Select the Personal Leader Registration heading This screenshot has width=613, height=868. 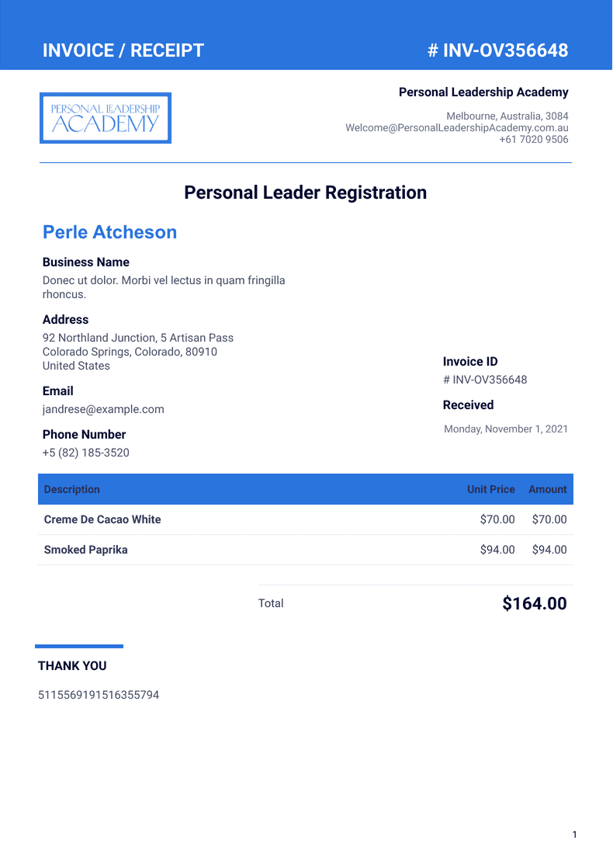click(306, 193)
